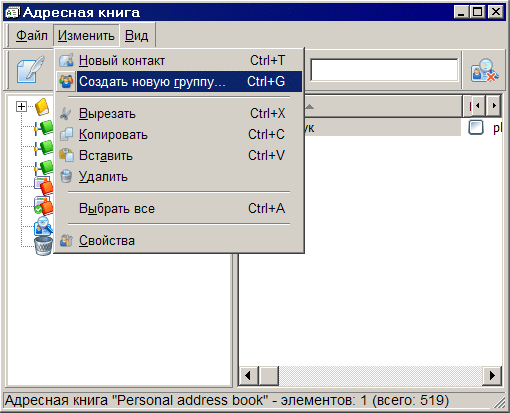Expand the address book tree root node
Image resolution: width=510 pixels, height=413 pixels.
point(21,107)
